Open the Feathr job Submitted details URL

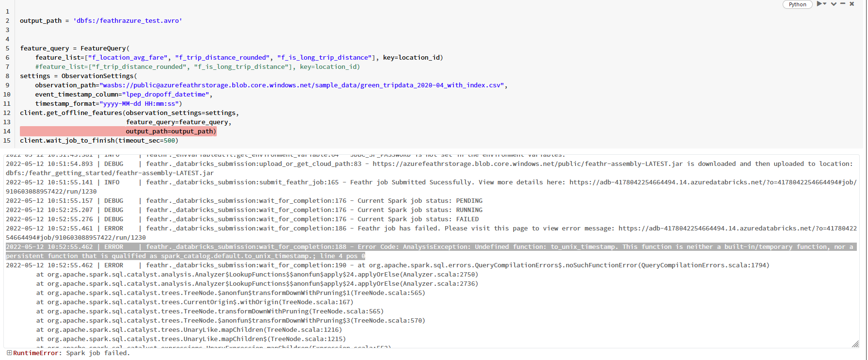click(x=713, y=182)
